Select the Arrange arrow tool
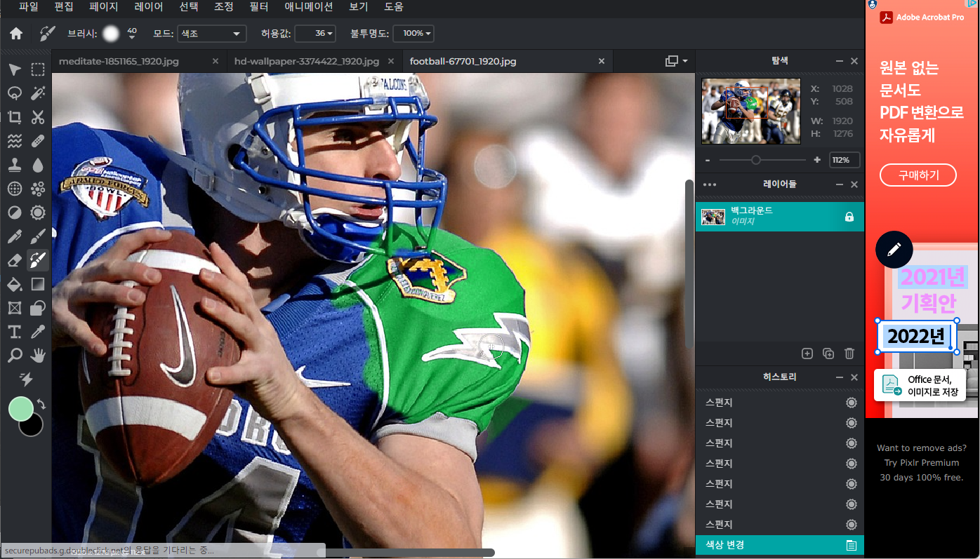 pos(14,69)
